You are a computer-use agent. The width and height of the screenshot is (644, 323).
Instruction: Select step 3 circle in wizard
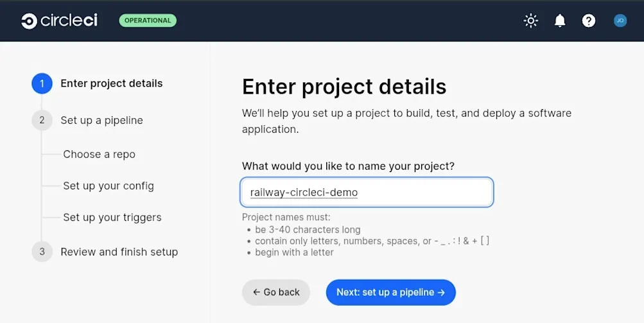tap(42, 252)
